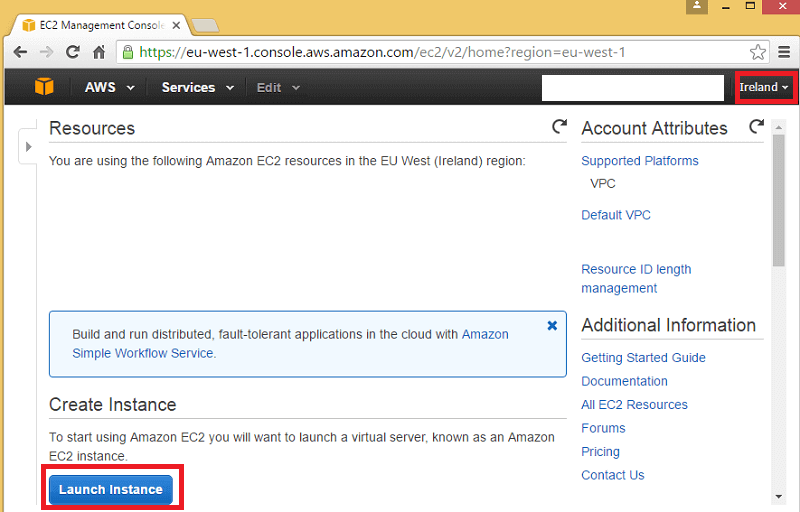Screen dimensions: 800x512
Task: Click the orange AWS cube logo
Action: [x=44, y=87]
